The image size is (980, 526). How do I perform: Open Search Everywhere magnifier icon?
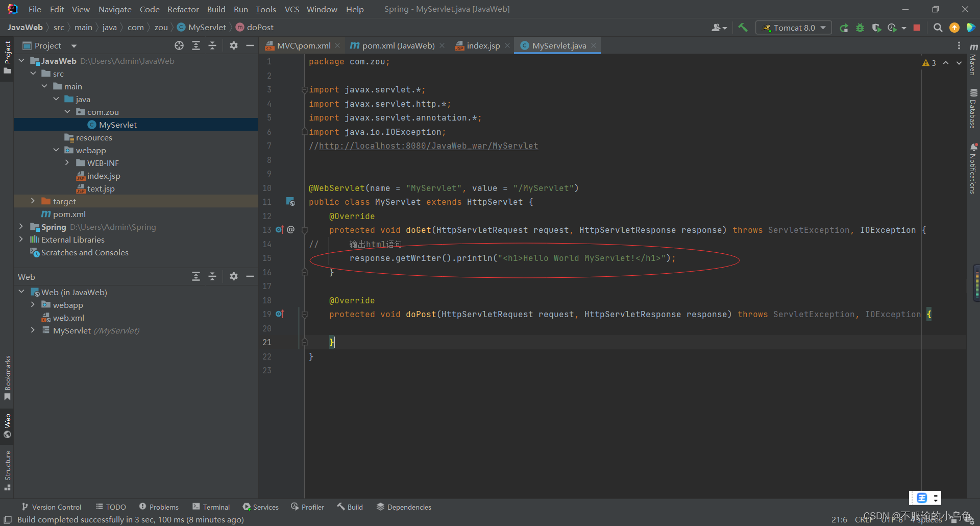click(938, 28)
